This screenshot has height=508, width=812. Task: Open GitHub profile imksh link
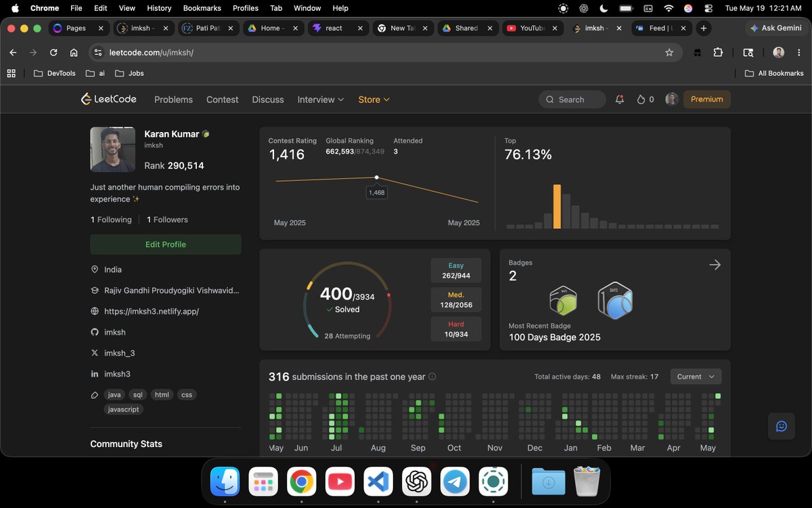(x=115, y=333)
